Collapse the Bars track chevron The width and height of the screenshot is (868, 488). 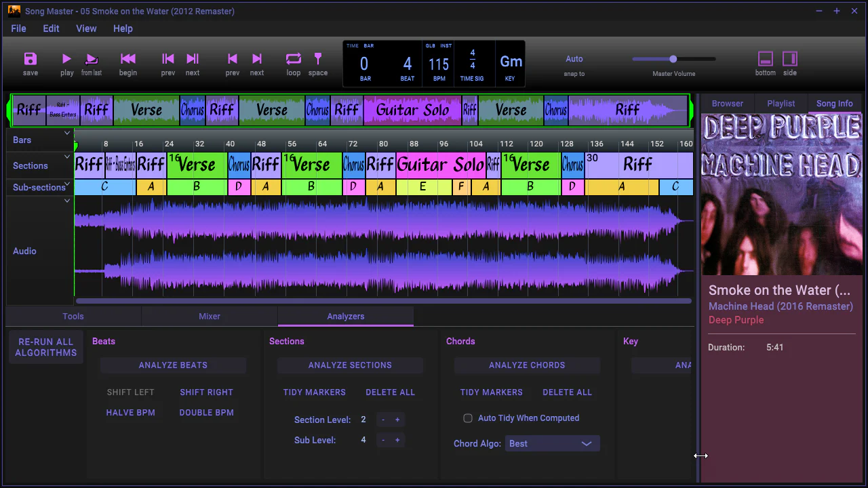[x=67, y=134]
